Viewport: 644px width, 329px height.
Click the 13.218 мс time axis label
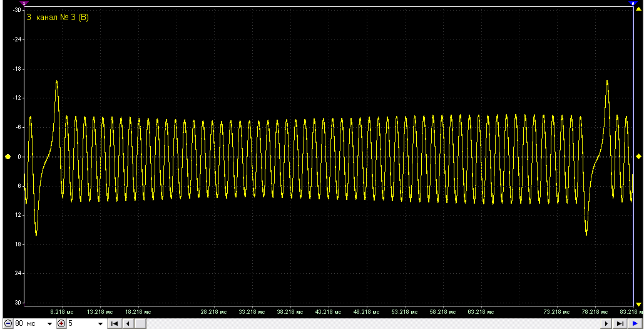(100, 312)
